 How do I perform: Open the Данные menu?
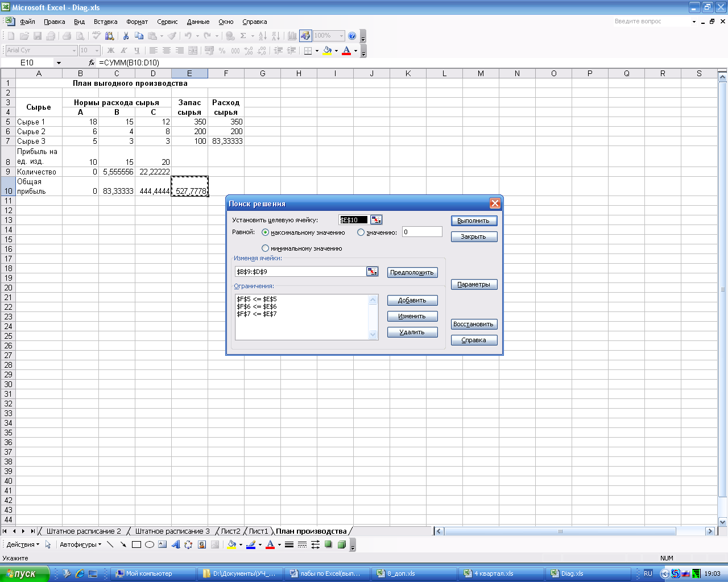pos(198,22)
